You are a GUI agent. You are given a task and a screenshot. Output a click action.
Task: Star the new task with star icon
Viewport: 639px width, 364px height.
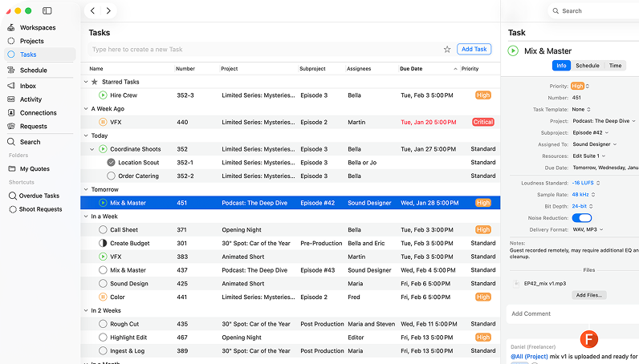click(447, 49)
